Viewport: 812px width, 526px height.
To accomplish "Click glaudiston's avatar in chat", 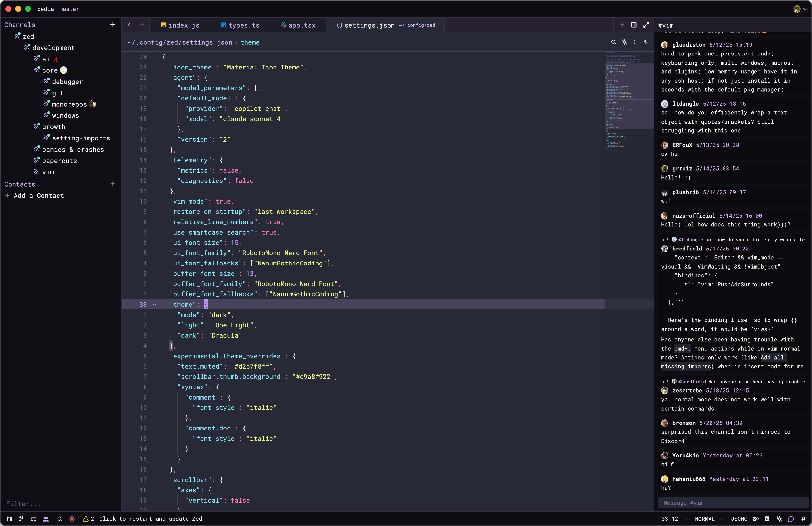I will [665, 45].
